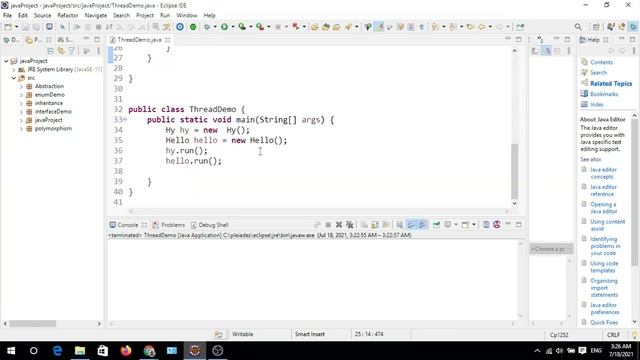Open File Explorer from the taskbar
The image size is (640, 360).
(80, 351)
